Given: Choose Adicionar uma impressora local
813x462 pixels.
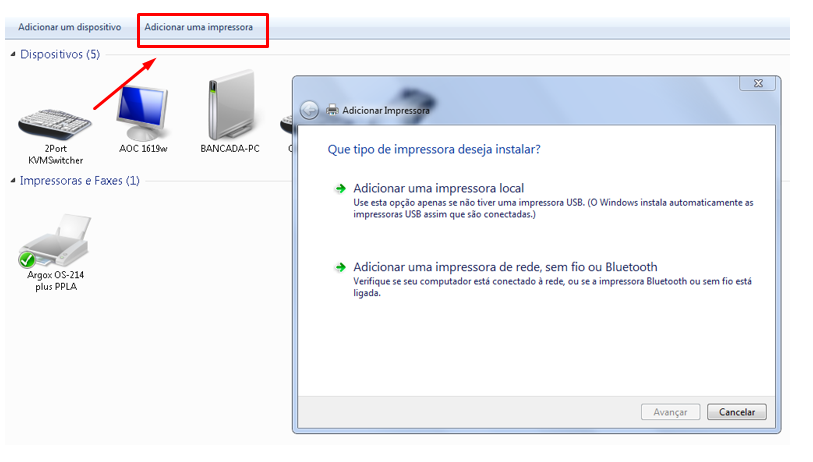Looking at the screenshot, I should click(439, 188).
